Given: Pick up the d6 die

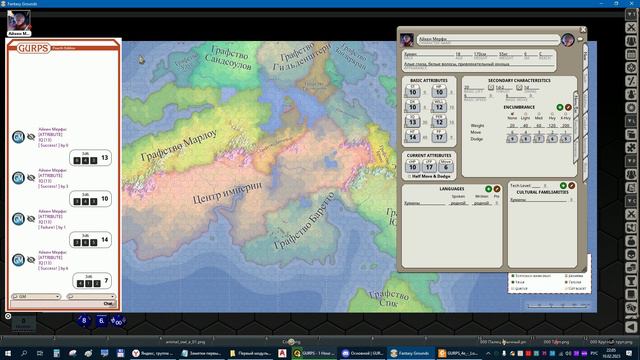Looking at the screenshot, I should coord(102,320).
